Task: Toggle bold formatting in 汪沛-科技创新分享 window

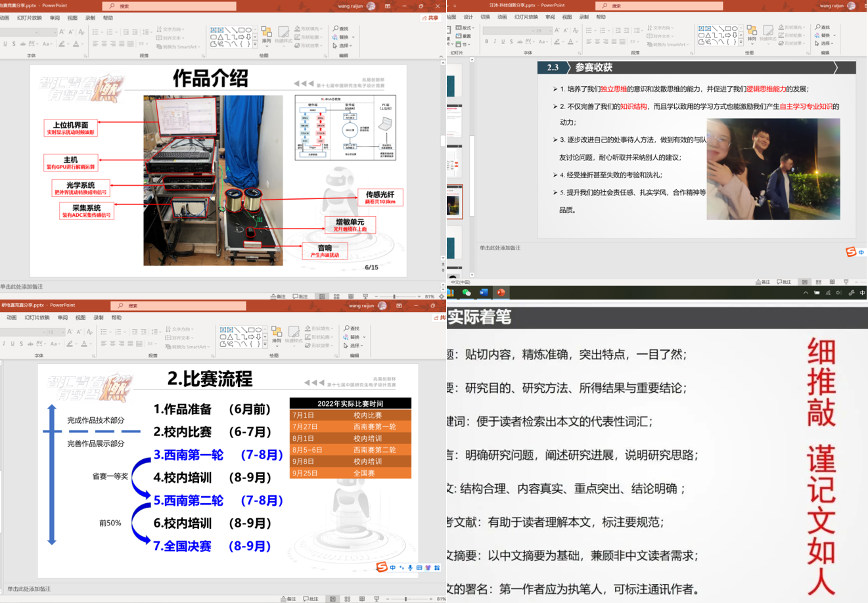Action: [486, 41]
